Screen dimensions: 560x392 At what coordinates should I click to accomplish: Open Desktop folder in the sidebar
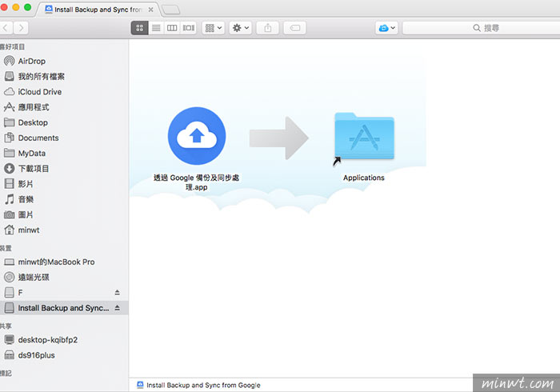click(x=64, y=122)
